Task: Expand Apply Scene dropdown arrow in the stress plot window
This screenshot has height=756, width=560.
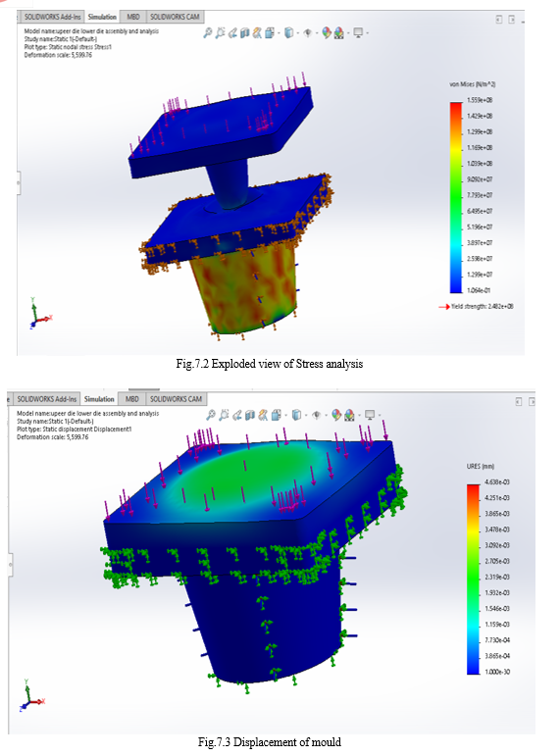Action: [348, 32]
